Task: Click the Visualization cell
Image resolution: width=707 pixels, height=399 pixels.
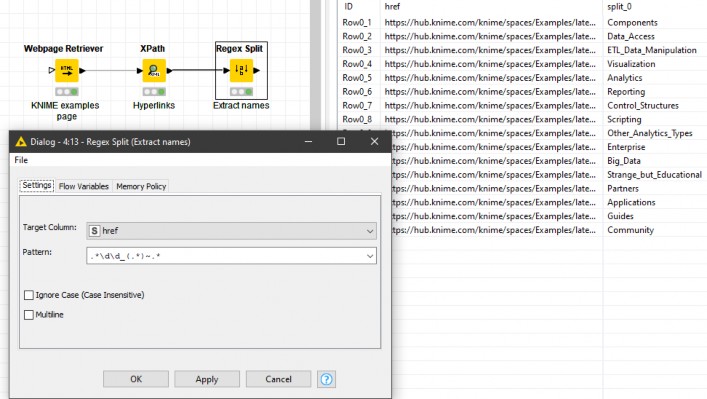Action: [631, 64]
